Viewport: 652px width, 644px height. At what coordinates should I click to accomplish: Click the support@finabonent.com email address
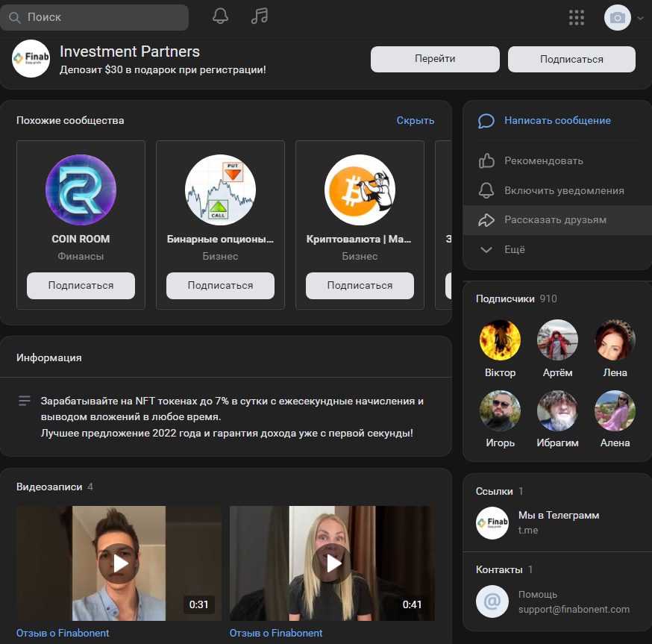point(574,610)
